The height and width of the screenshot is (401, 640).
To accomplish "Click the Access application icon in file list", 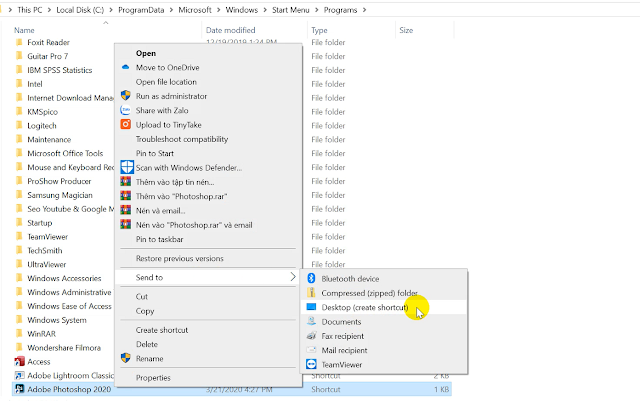I will click(19, 361).
